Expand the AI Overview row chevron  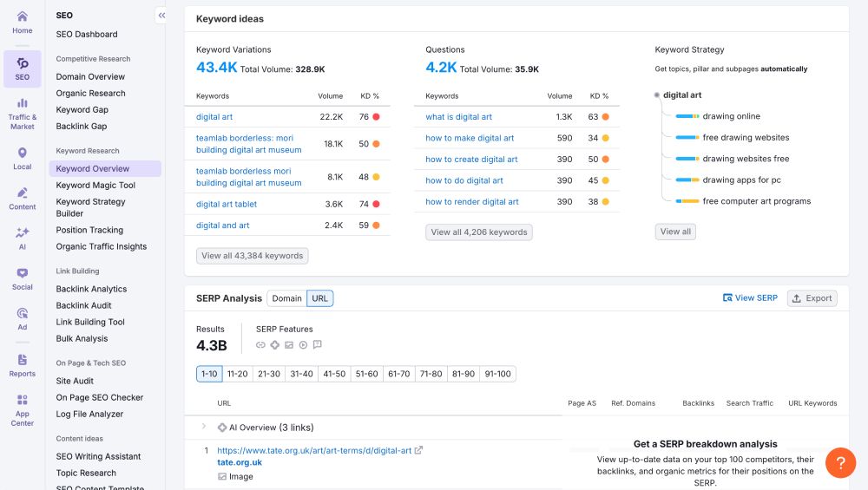[204, 427]
